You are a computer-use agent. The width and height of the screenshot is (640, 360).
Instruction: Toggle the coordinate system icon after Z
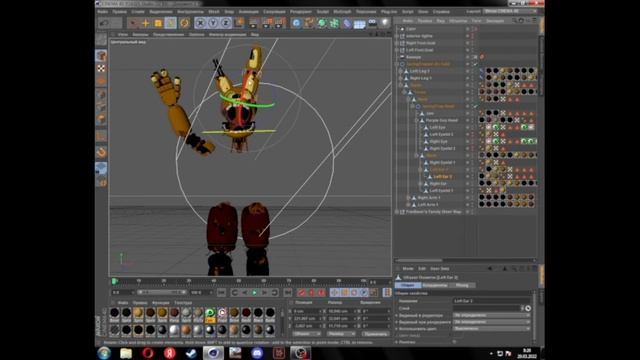coord(239,23)
